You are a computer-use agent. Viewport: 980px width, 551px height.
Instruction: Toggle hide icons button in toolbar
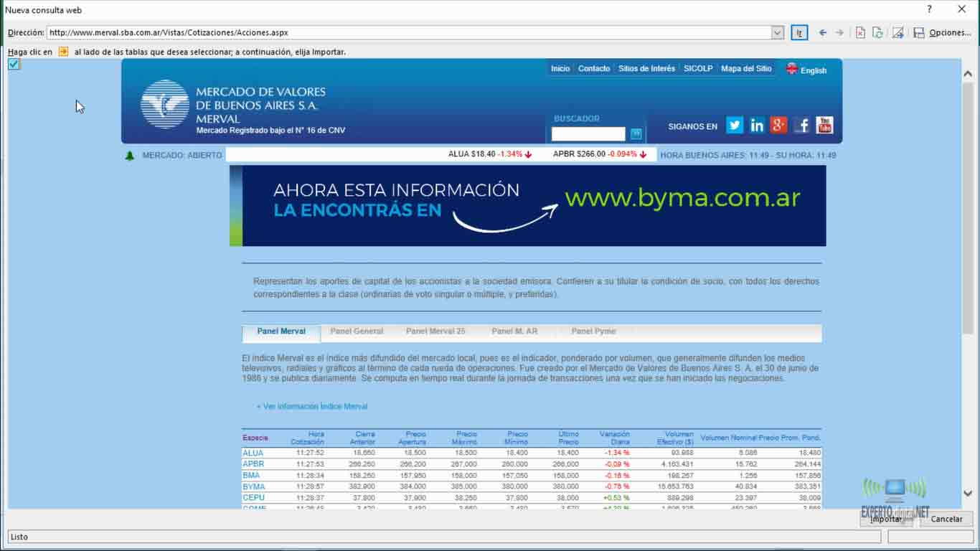(897, 32)
